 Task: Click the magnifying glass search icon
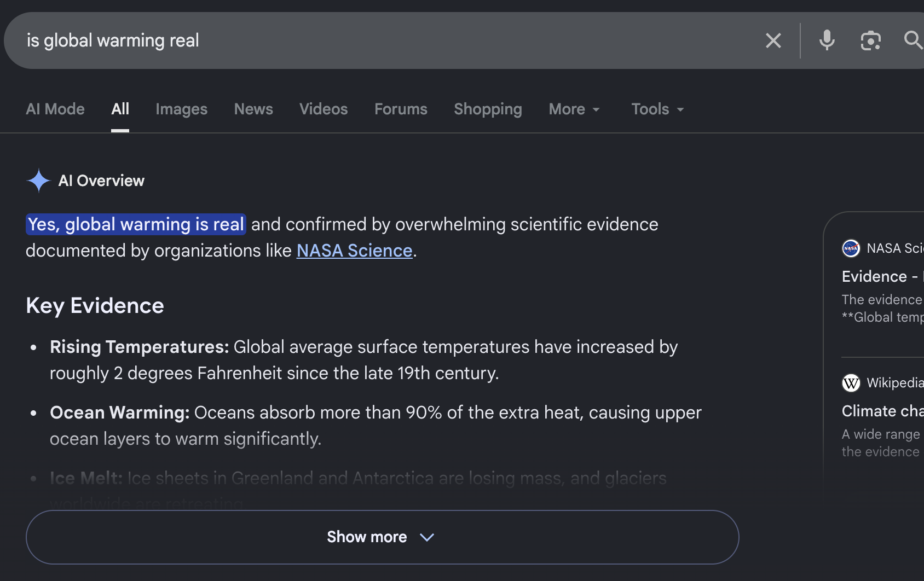913,40
